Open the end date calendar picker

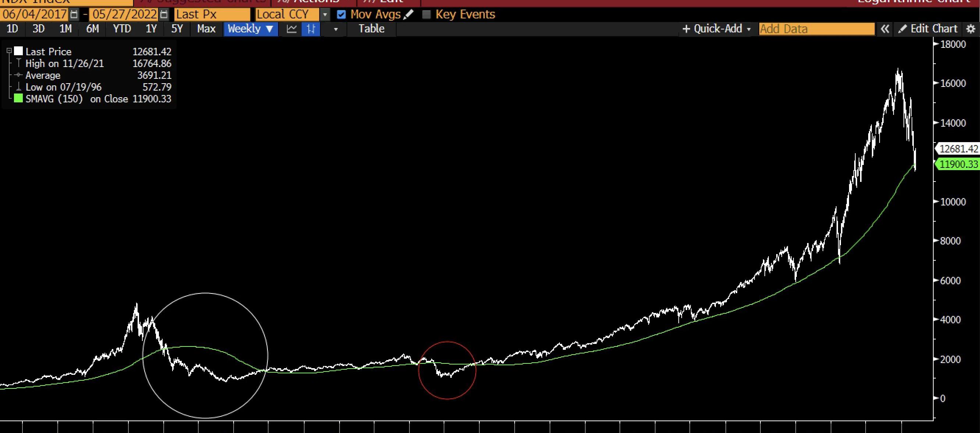pyautogui.click(x=164, y=14)
